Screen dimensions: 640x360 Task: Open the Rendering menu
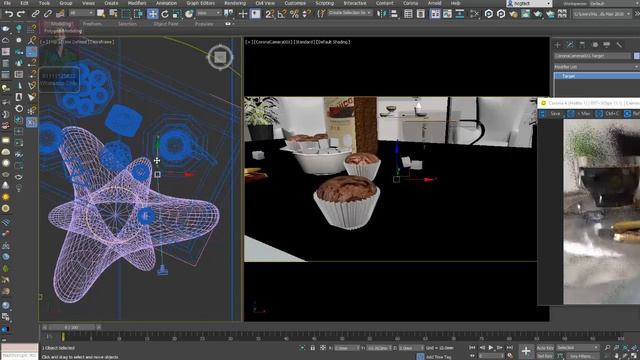[x=235, y=3]
